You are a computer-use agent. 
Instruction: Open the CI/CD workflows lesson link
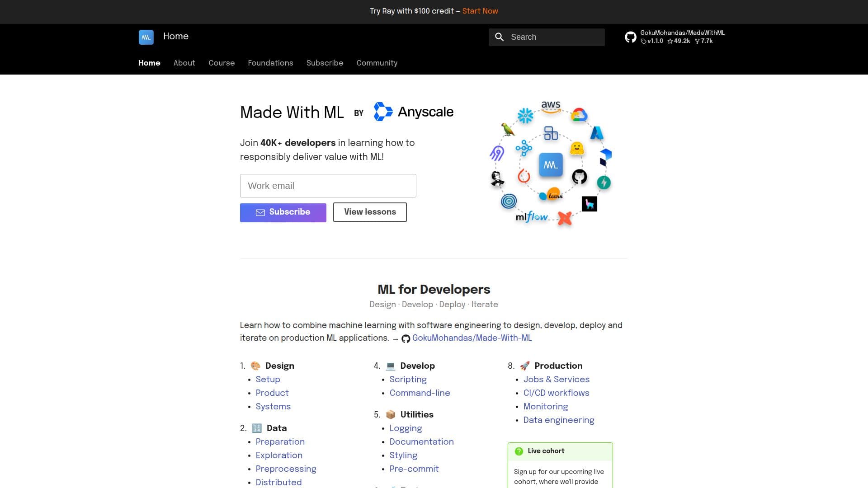point(557,393)
